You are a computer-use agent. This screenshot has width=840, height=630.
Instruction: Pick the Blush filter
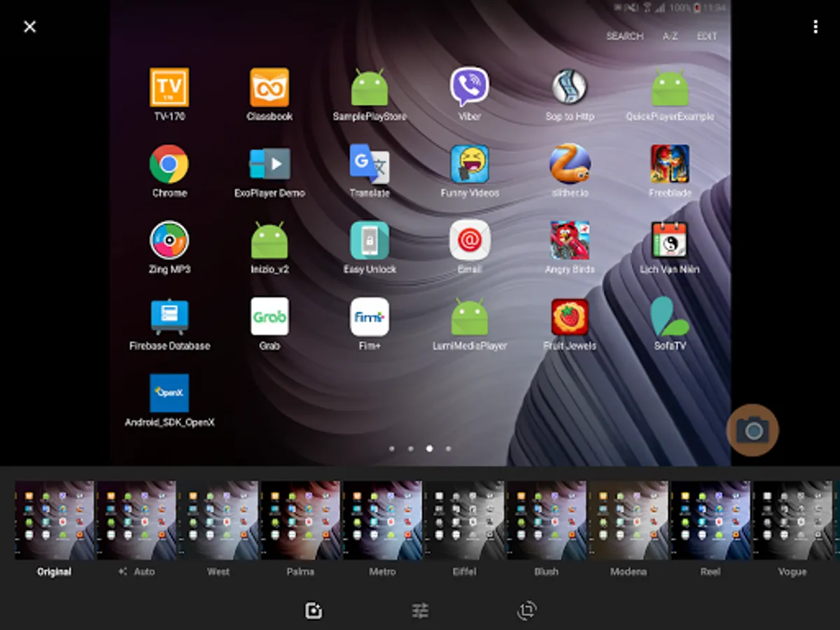547,520
